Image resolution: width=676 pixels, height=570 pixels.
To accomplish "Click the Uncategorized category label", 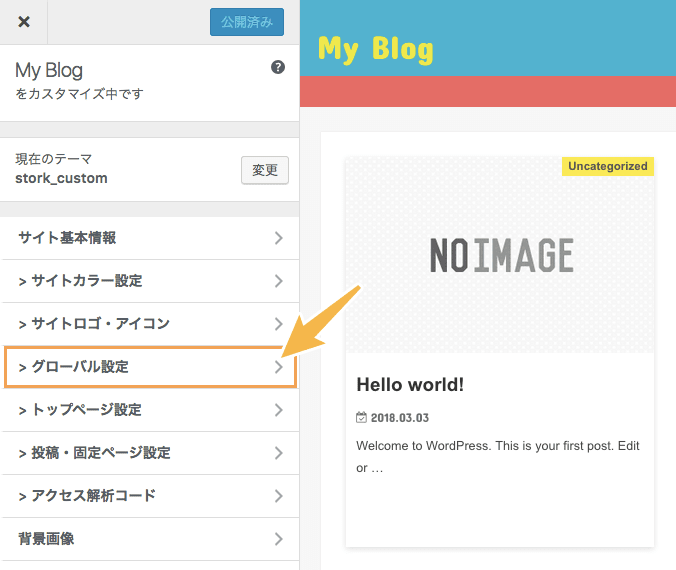I will click(607, 166).
